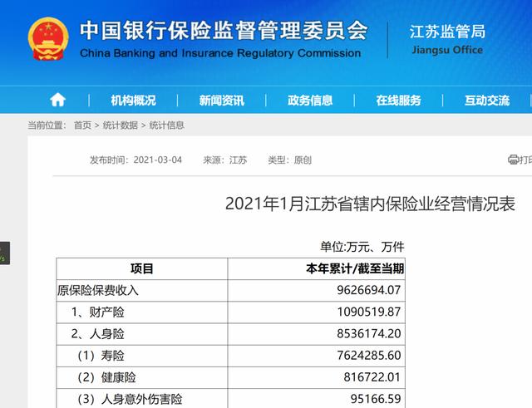This screenshot has width=532, height=408.
Task: Click 1、财产险 row label
Action: click(98, 312)
